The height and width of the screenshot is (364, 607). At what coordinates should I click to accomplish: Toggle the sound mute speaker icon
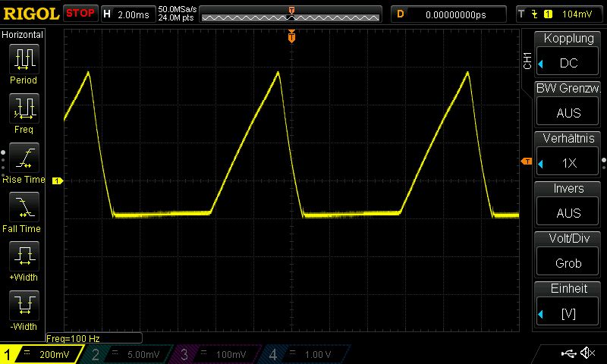[588, 353]
